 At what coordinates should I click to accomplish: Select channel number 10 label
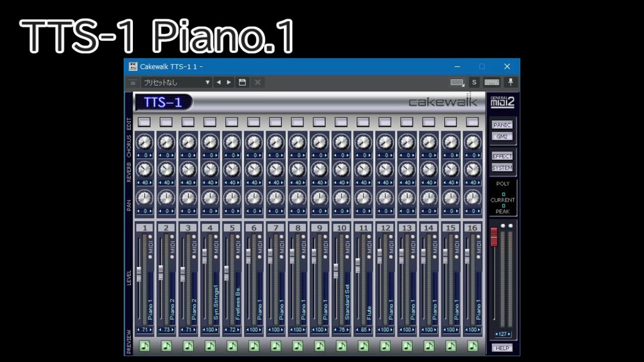point(341,228)
